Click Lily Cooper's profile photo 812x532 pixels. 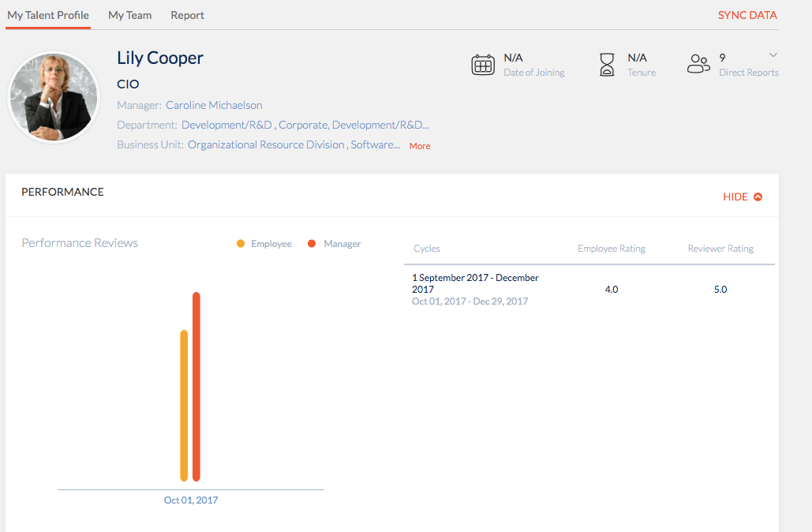(54, 97)
